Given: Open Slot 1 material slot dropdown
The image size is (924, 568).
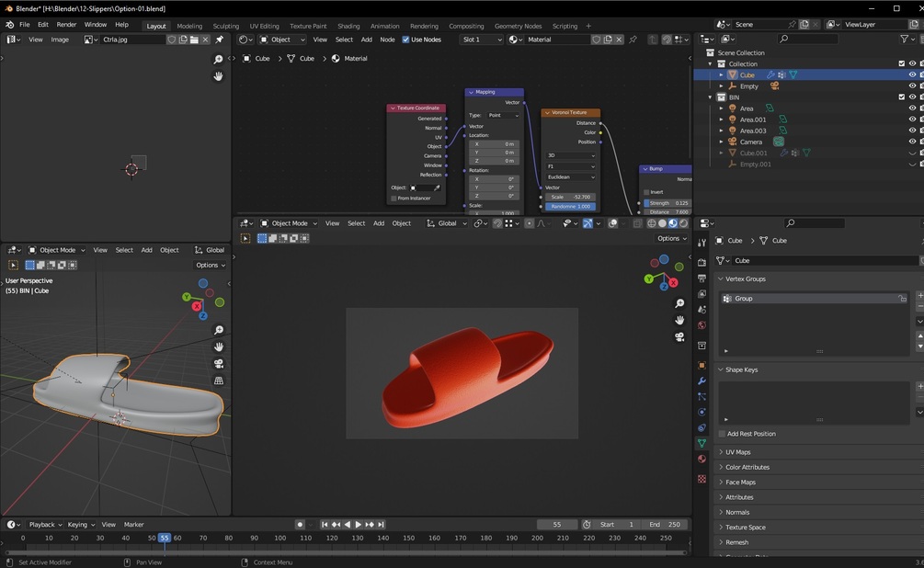Looking at the screenshot, I should (482, 40).
